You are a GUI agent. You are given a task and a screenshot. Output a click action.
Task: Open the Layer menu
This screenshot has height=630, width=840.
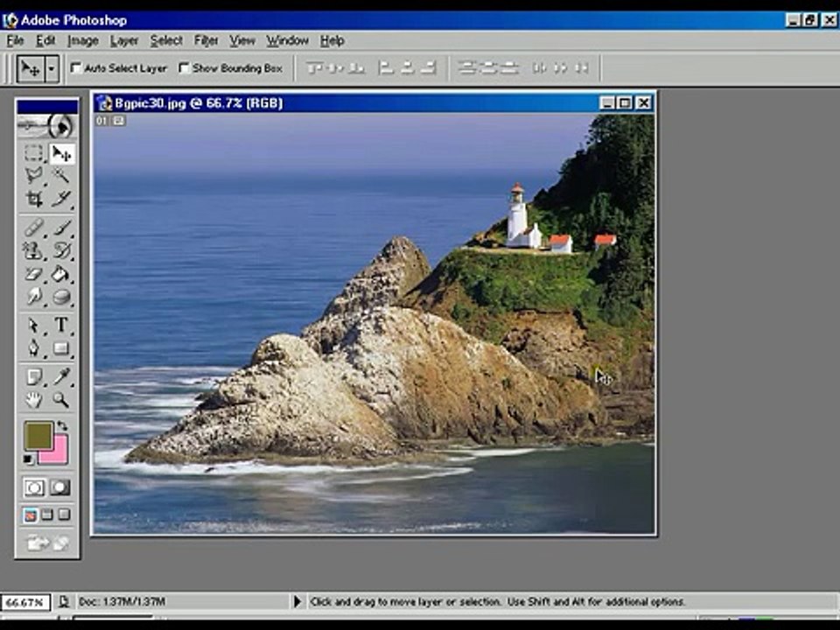click(124, 41)
